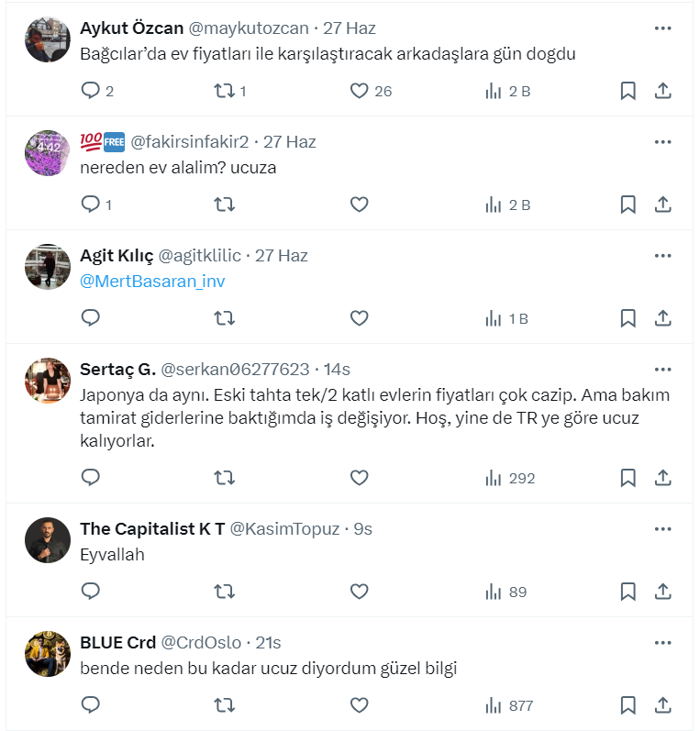Click The Capitalist K T's profile picture

point(48,540)
